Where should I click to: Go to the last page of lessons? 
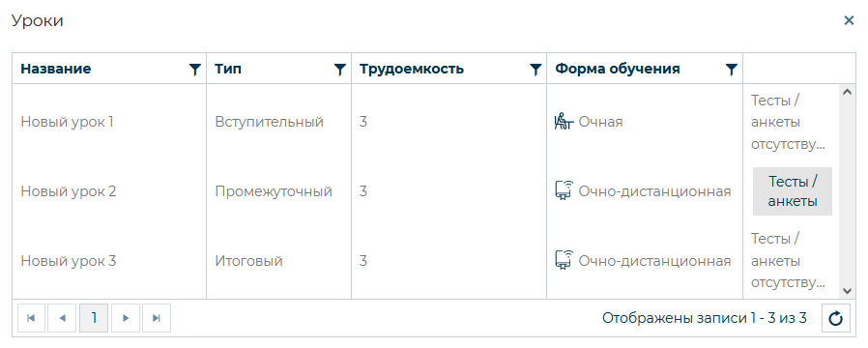157,318
